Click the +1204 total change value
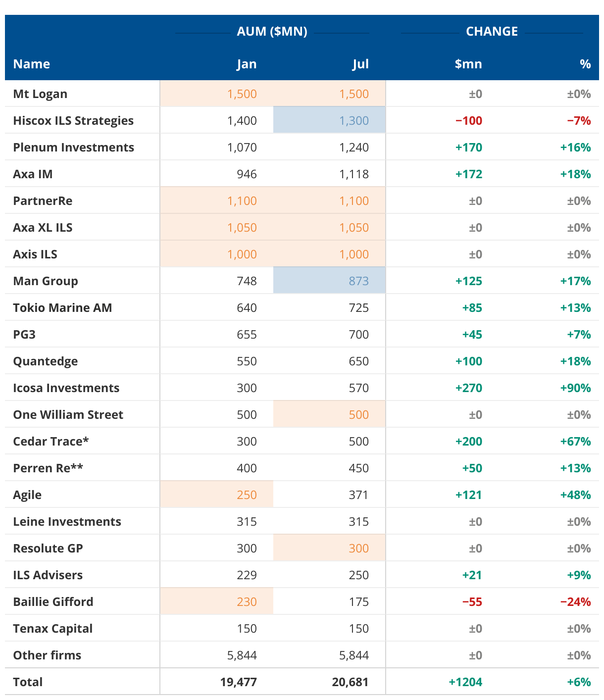604x700 pixels. (465, 682)
